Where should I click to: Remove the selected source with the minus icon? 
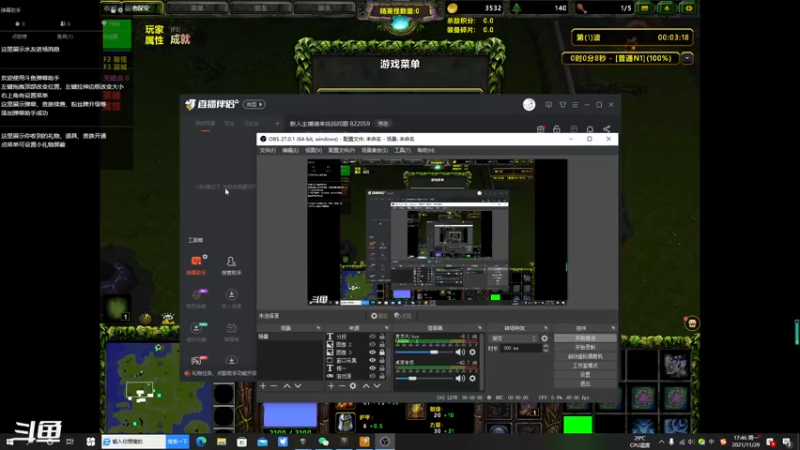(342, 386)
